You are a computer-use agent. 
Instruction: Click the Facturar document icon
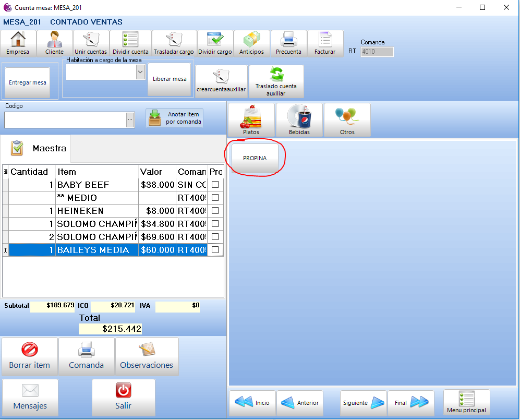click(x=325, y=40)
